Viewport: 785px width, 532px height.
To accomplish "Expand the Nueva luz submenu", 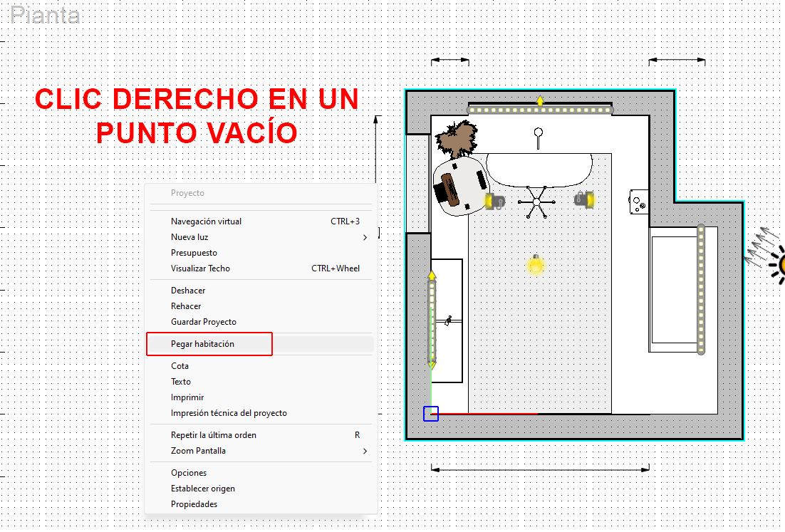I will [x=365, y=237].
